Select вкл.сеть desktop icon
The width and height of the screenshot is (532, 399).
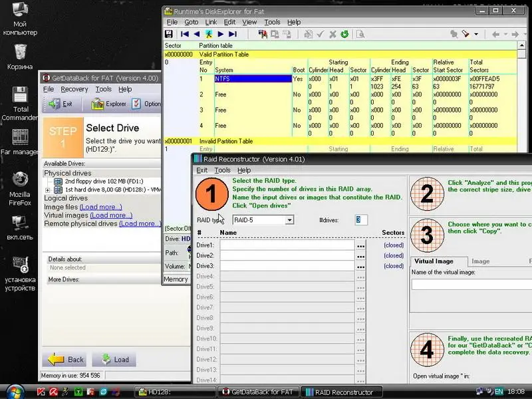(20, 227)
